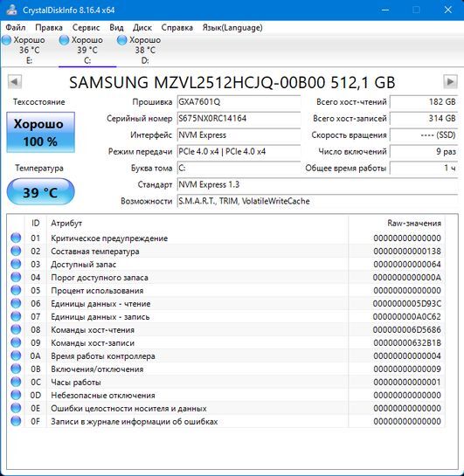464x476 pixels.
Task: Click the rotation speed value ---- (SSD)
Action: click(424, 135)
